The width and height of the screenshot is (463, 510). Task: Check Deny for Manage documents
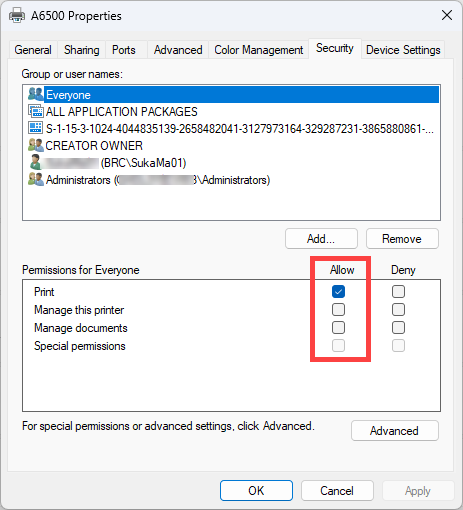[398, 328]
